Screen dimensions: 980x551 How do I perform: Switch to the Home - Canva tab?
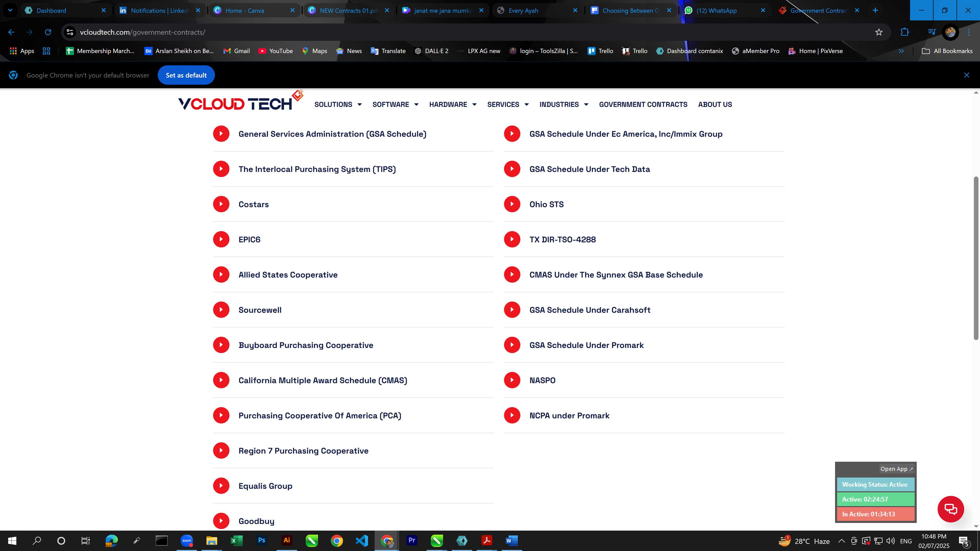click(254, 10)
